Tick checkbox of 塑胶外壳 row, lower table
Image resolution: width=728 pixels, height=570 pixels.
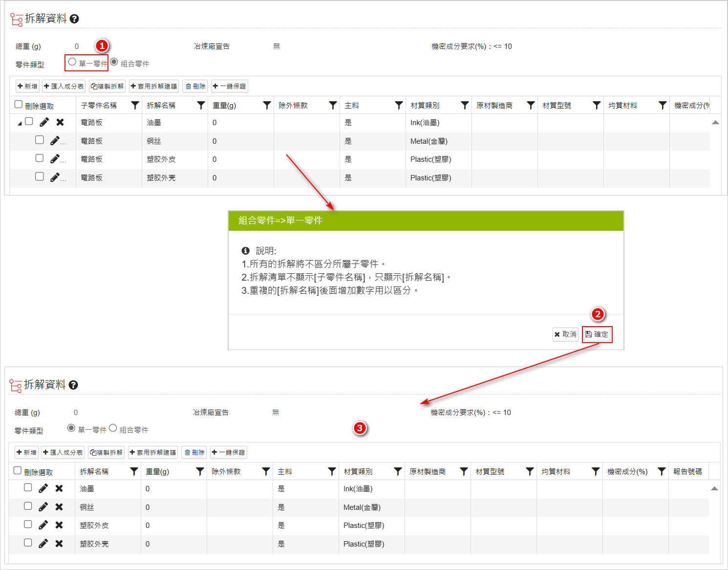point(28,543)
